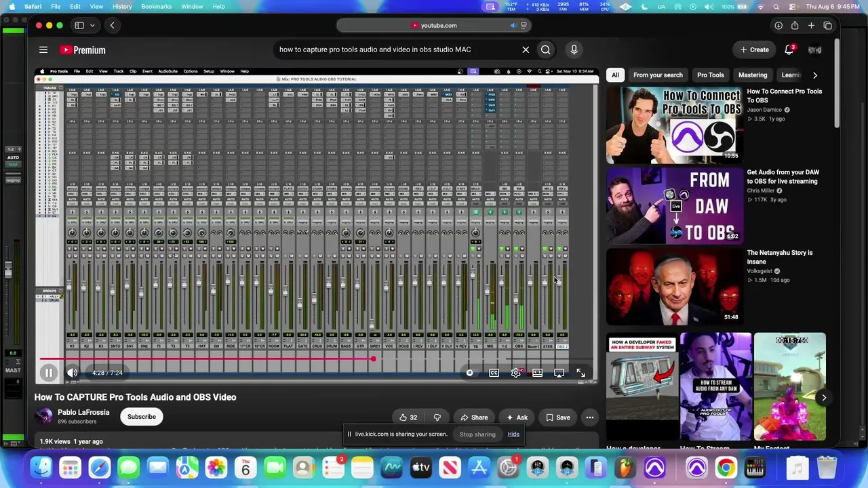Open AirPlay from the video player

(559, 373)
